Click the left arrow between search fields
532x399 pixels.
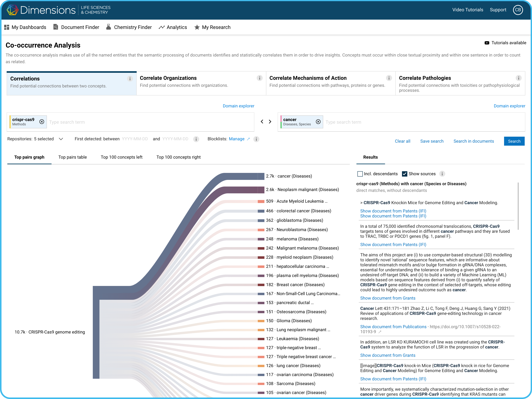click(x=262, y=122)
